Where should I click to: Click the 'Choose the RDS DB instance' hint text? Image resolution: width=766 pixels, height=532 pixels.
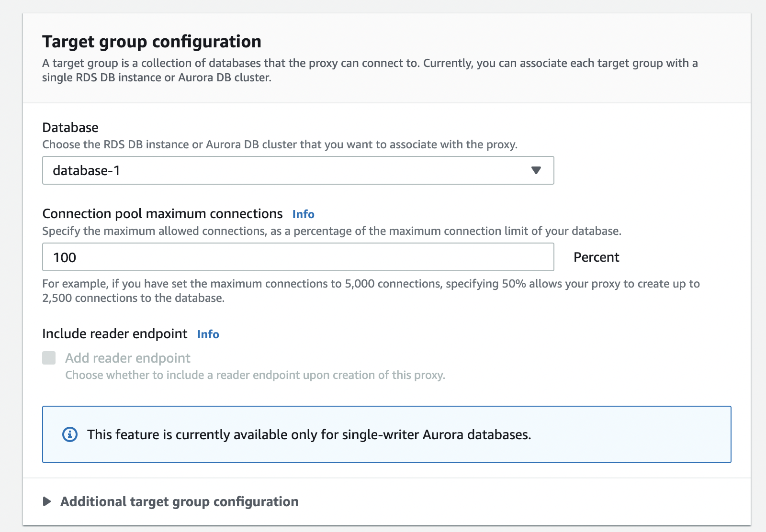click(x=280, y=144)
